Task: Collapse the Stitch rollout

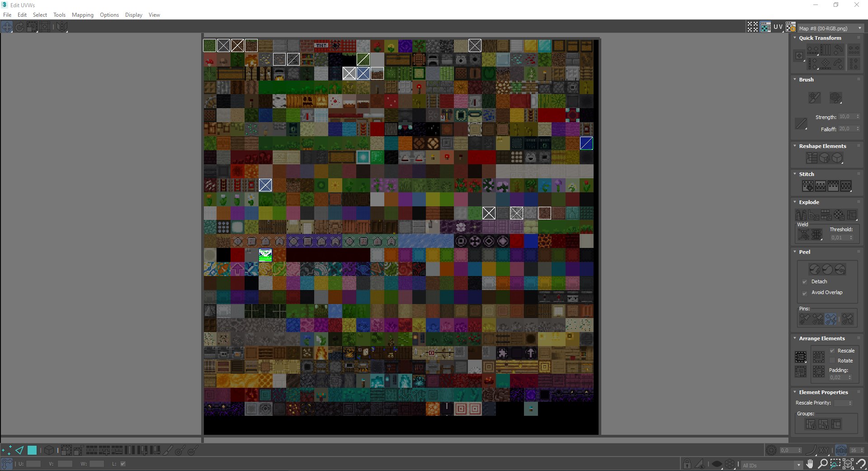Action: point(795,174)
